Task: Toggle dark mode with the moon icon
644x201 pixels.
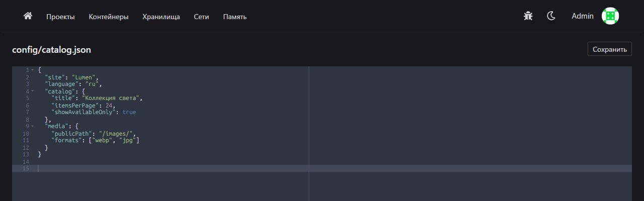Action: click(x=551, y=16)
